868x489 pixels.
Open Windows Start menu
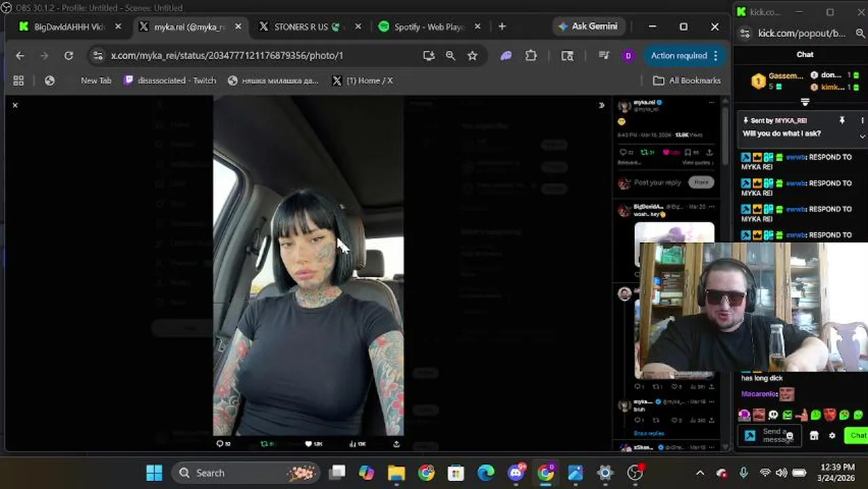point(154,473)
